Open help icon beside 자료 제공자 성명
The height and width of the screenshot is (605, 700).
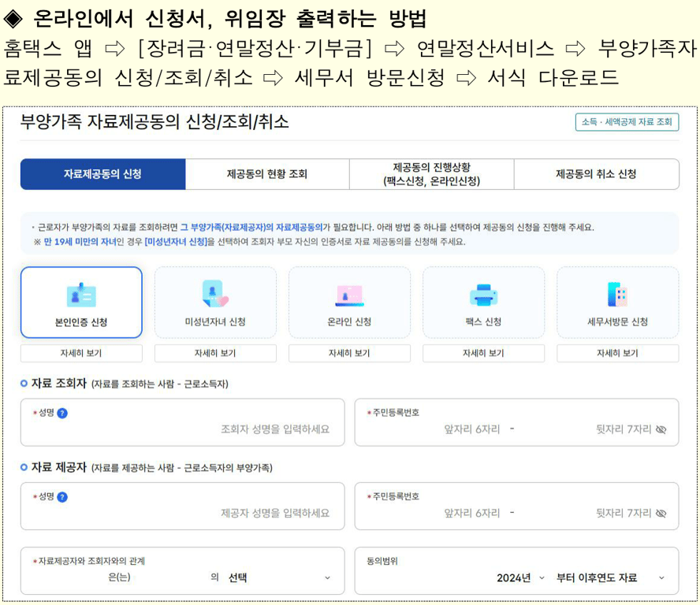[x=62, y=497]
